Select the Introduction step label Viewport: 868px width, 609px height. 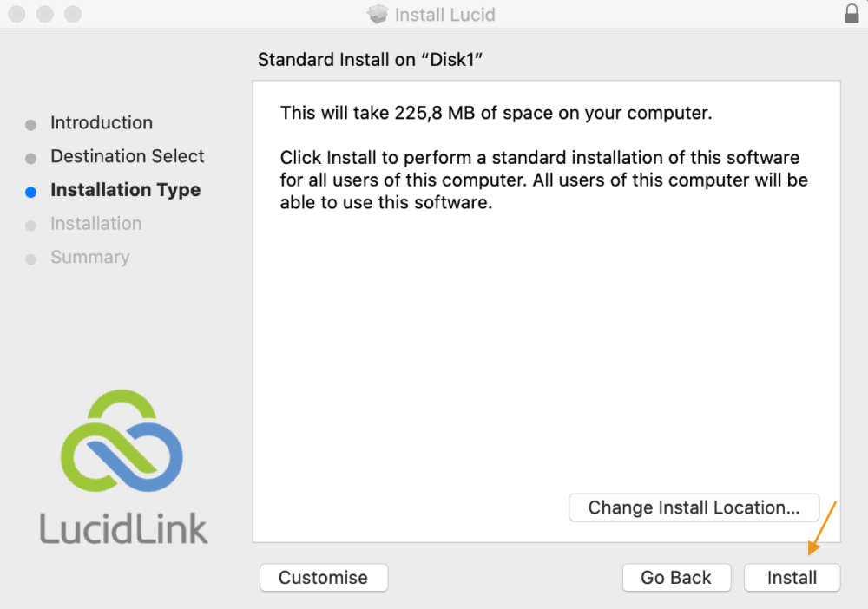coord(102,123)
